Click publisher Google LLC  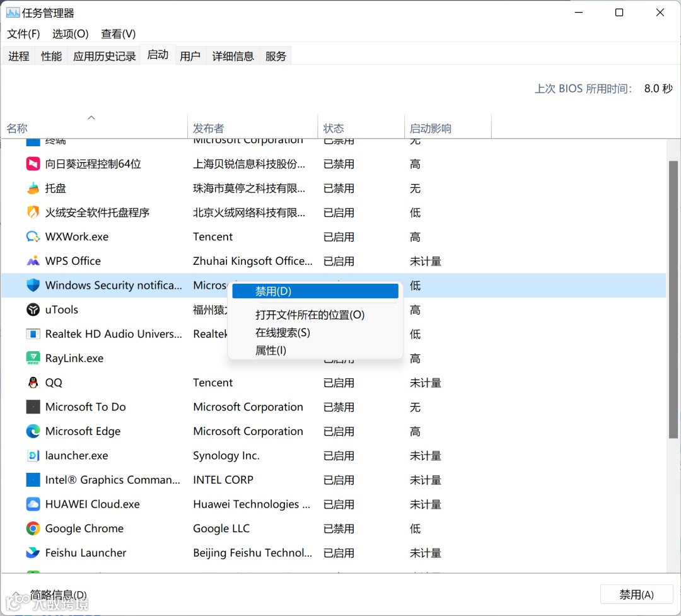[x=221, y=529]
